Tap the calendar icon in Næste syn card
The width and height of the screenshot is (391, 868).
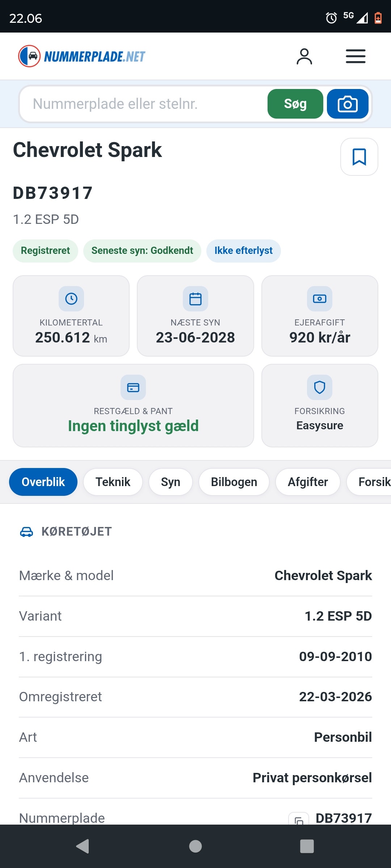point(195,299)
